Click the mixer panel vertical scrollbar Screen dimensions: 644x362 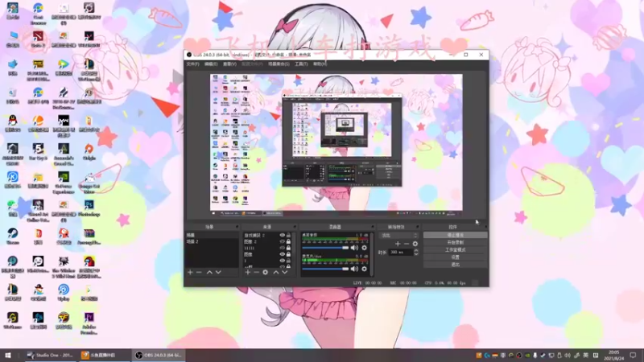point(372,254)
